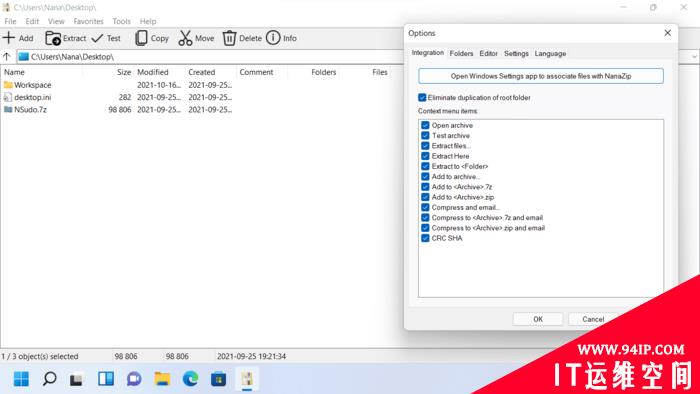Sort by Modified column header
The width and height of the screenshot is (700, 394).
[x=153, y=72]
